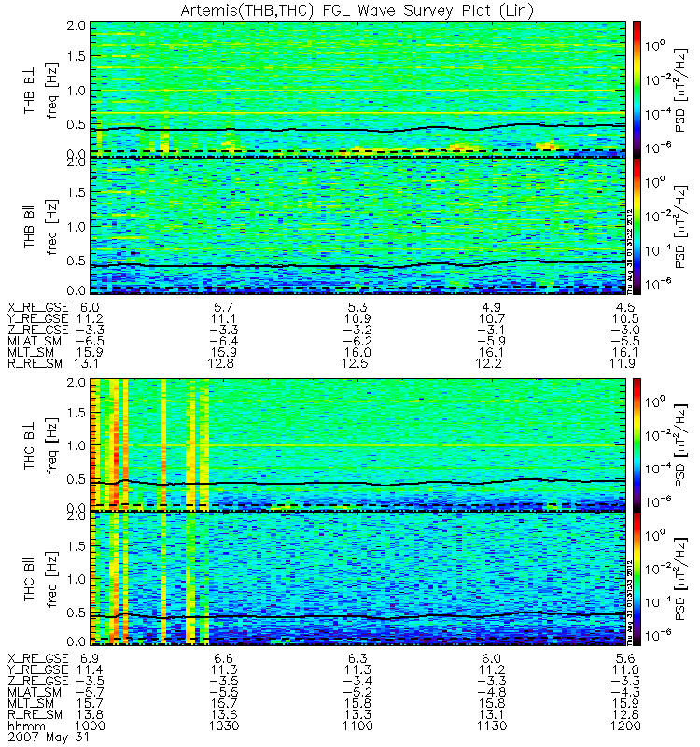Click inside the THB B⊥ spectrogram panel
This screenshot has width=700, height=747.
[357, 89]
